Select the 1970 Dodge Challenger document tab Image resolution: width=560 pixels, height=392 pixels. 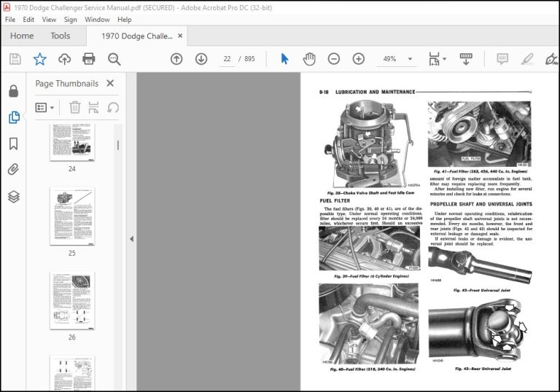point(137,36)
